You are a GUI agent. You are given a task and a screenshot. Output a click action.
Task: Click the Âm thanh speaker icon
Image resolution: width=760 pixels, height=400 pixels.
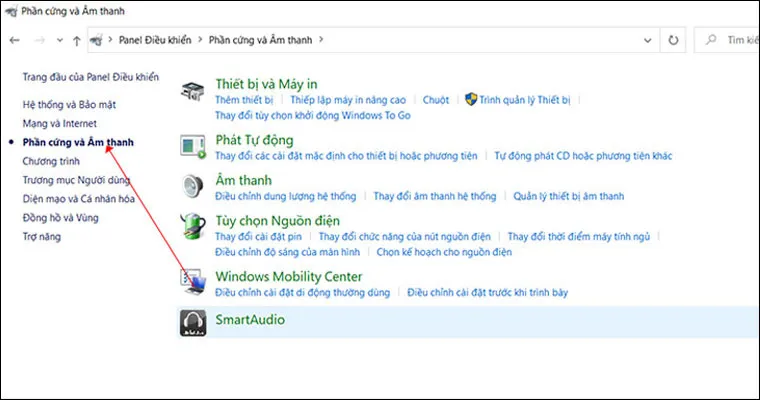point(193,187)
